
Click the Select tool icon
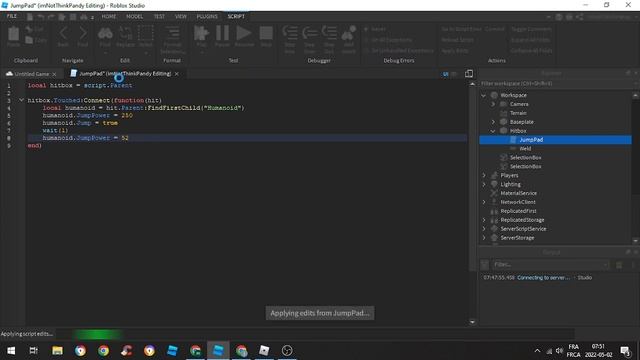point(146,33)
